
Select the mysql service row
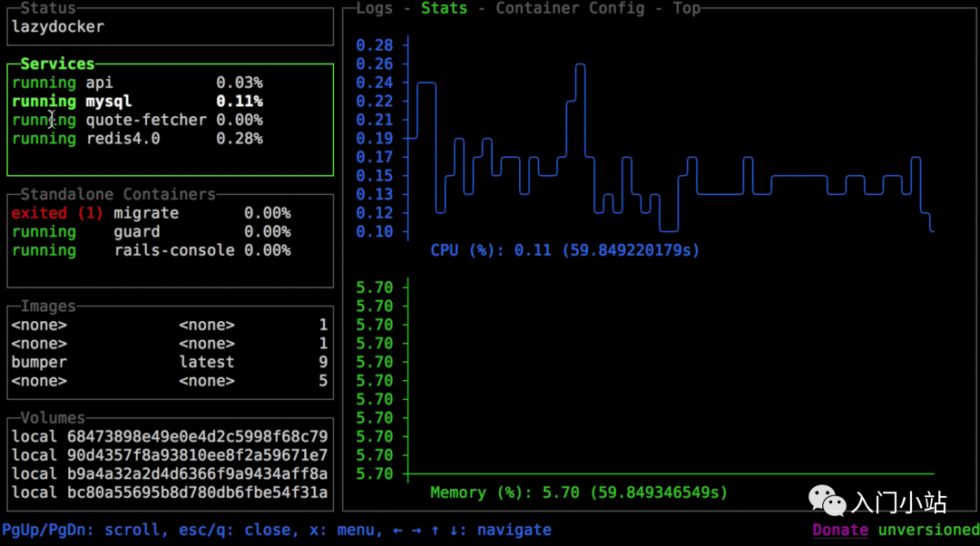(170, 102)
